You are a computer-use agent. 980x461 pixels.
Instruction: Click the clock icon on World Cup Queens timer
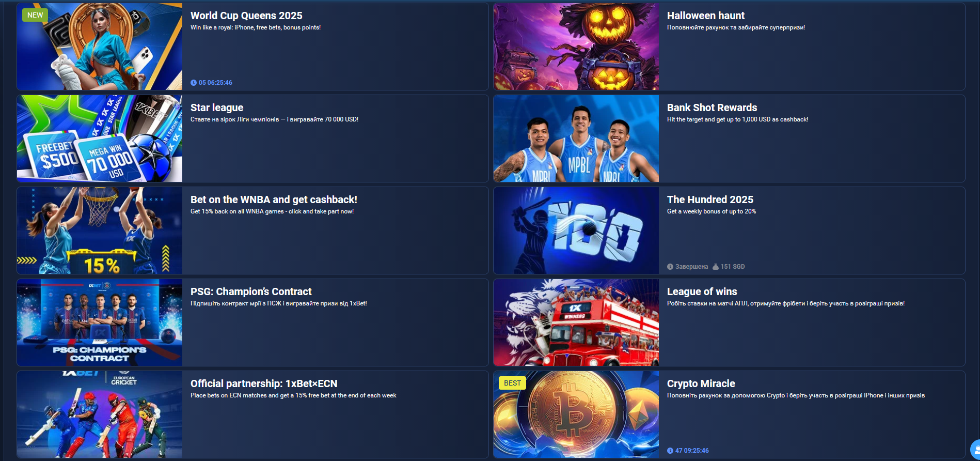click(x=194, y=83)
